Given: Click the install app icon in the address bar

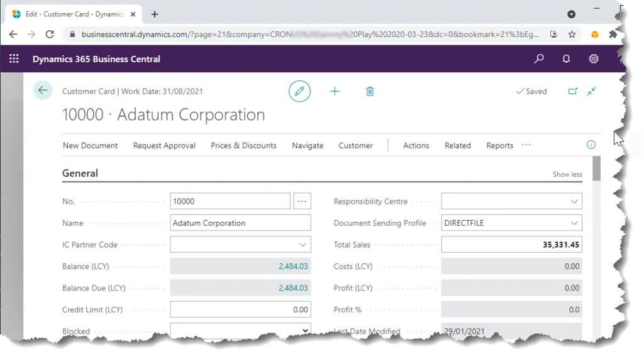Looking at the screenshot, I should tap(553, 35).
